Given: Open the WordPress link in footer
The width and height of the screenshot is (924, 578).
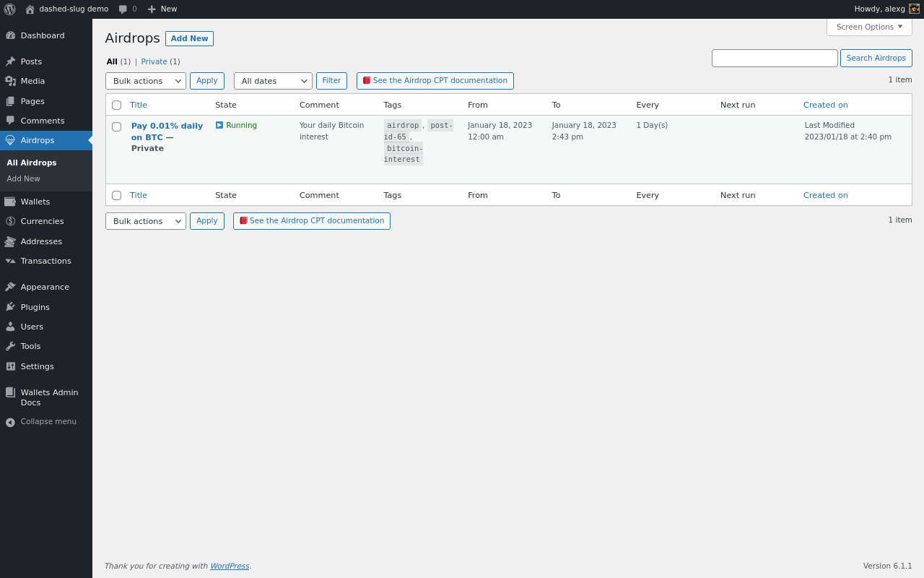Looking at the screenshot, I should tap(230, 566).
